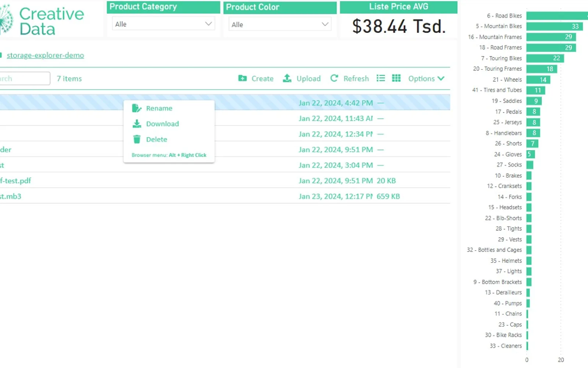588x368 pixels.
Task: Click the Upload button label
Action: (308, 78)
